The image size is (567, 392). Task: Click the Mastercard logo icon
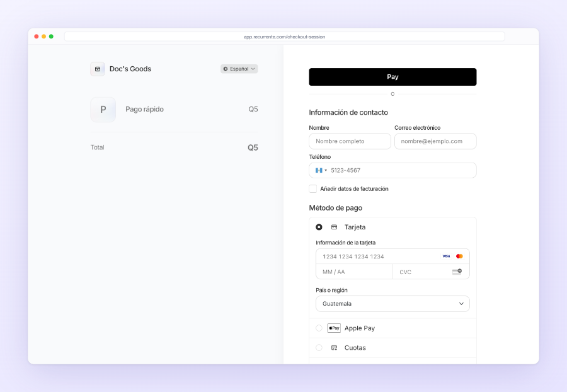459,256
